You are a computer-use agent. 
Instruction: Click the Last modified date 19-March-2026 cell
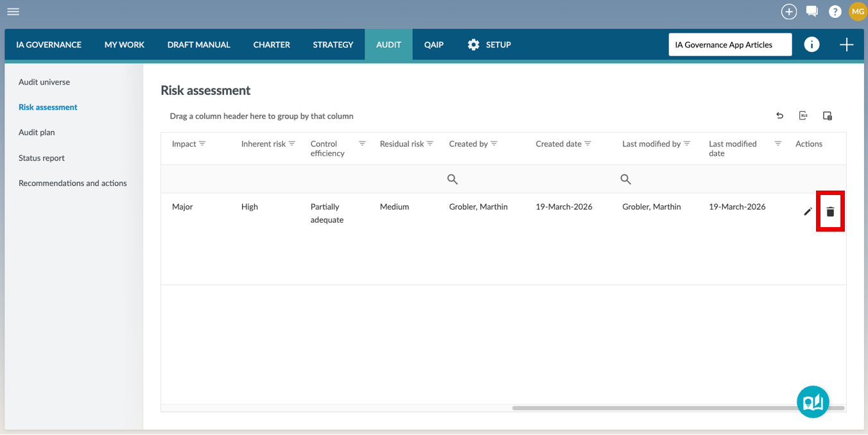click(x=737, y=207)
